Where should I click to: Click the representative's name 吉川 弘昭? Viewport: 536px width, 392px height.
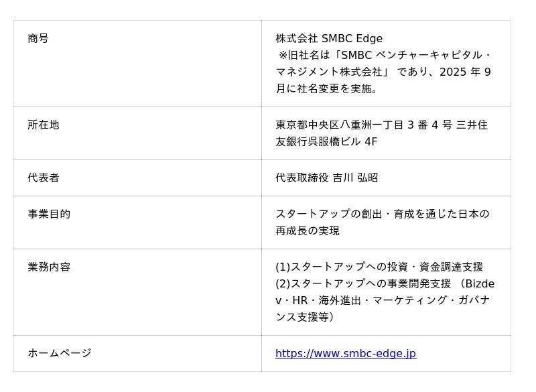(x=356, y=178)
